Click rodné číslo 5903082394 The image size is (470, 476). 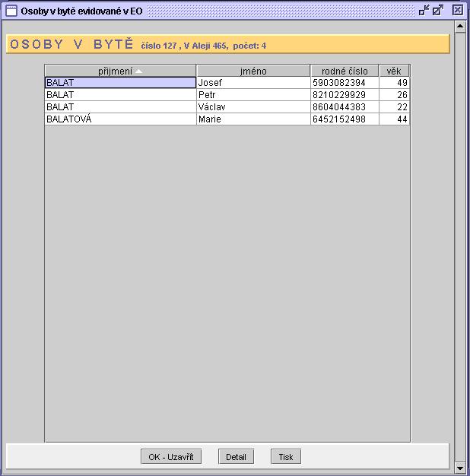pyautogui.click(x=345, y=83)
